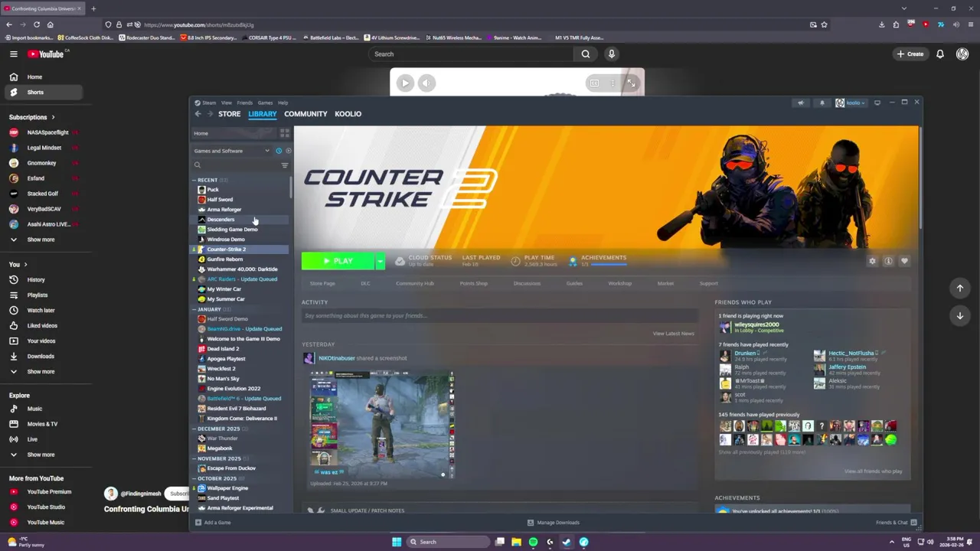The height and width of the screenshot is (551, 980).
Task: Switch to the LIBRARY tab in Steam
Action: tap(262, 114)
